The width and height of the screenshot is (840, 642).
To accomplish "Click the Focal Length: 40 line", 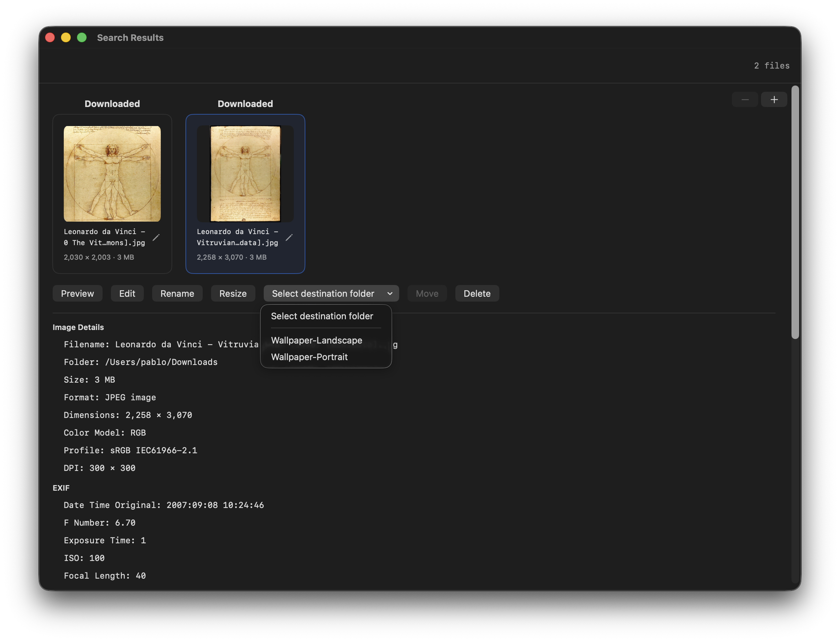I will (105, 576).
